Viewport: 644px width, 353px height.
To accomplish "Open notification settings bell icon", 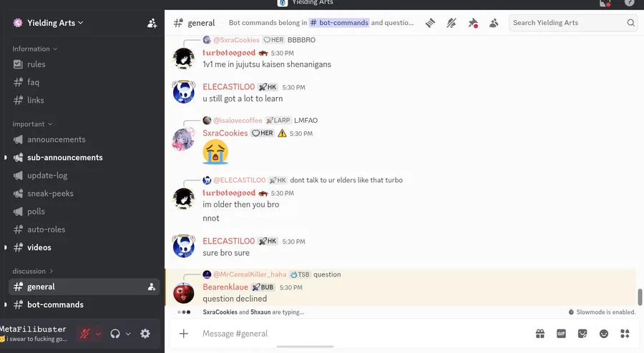I will point(452,23).
